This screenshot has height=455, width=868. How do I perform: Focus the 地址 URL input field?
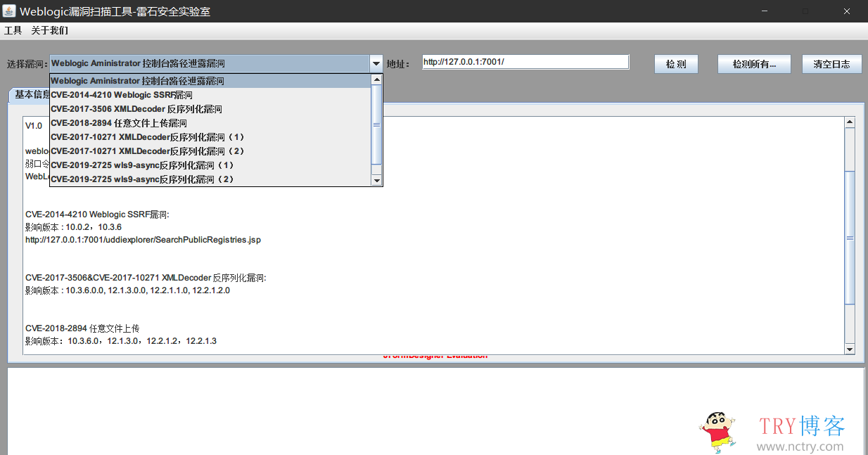pos(525,62)
